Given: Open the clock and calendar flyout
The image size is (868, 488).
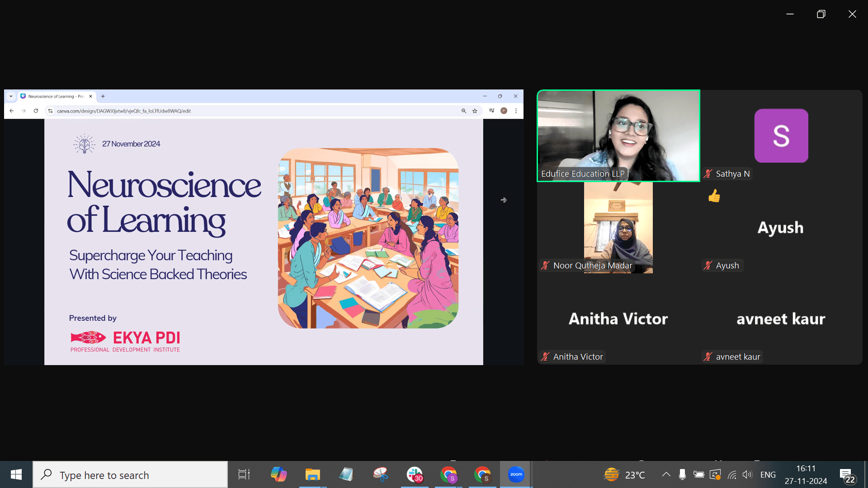Looking at the screenshot, I should pyautogui.click(x=806, y=475).
